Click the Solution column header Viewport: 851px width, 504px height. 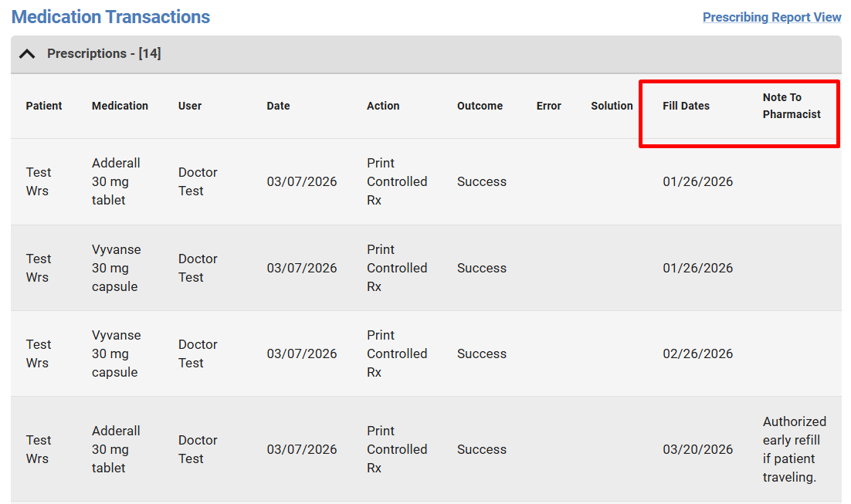[x=612, y=106]
